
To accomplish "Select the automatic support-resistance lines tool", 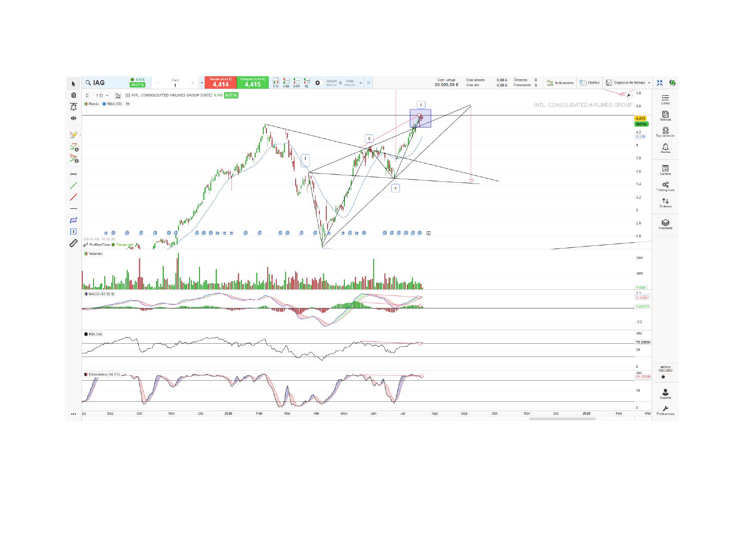I will click(74, 147).
